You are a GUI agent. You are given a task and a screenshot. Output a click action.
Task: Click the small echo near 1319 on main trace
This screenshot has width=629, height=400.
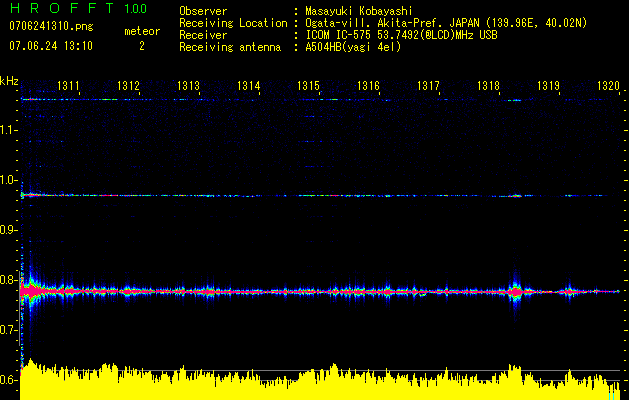pyautogui.click(x=569, y=292)
